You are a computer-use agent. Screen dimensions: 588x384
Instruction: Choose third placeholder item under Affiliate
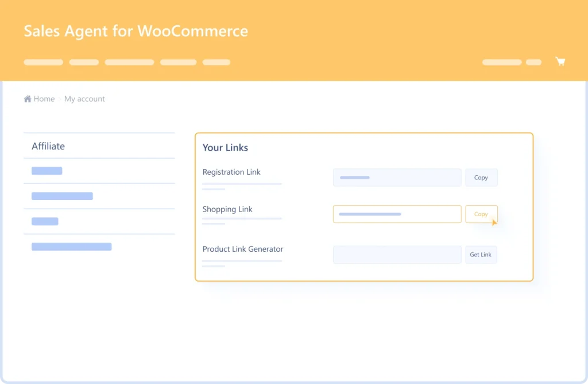click(45, 221)
